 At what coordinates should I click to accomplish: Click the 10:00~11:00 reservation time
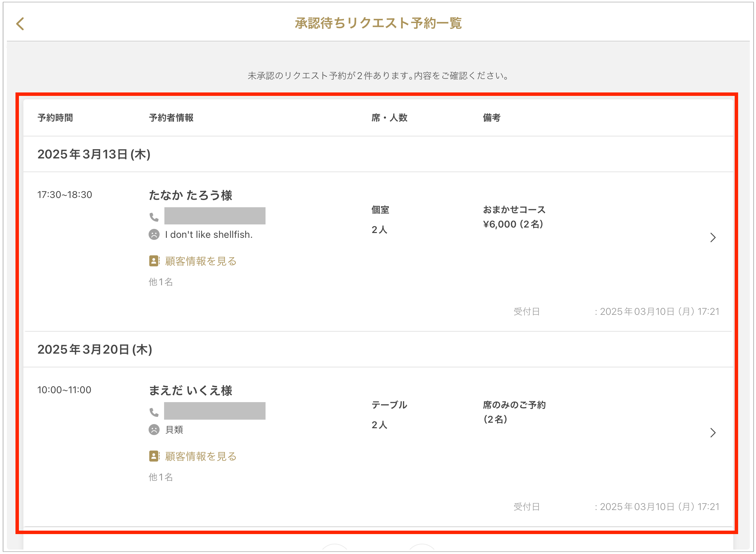tap(64, 390)
